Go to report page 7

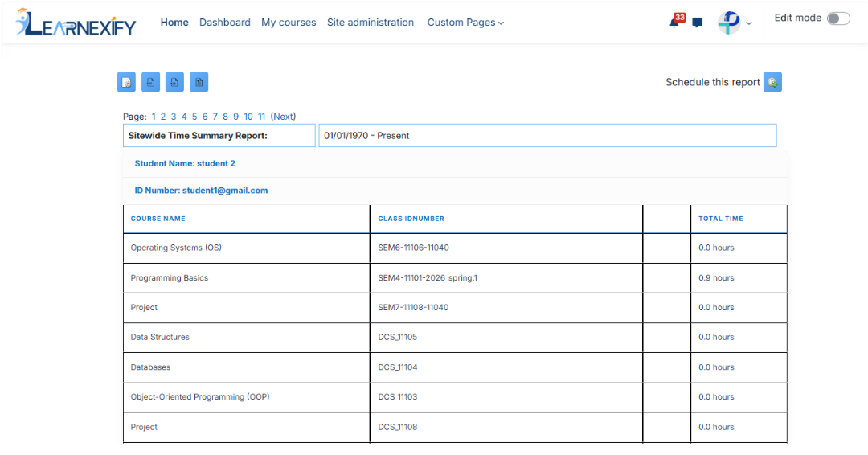pyautogui.click(x=215, y=117)
